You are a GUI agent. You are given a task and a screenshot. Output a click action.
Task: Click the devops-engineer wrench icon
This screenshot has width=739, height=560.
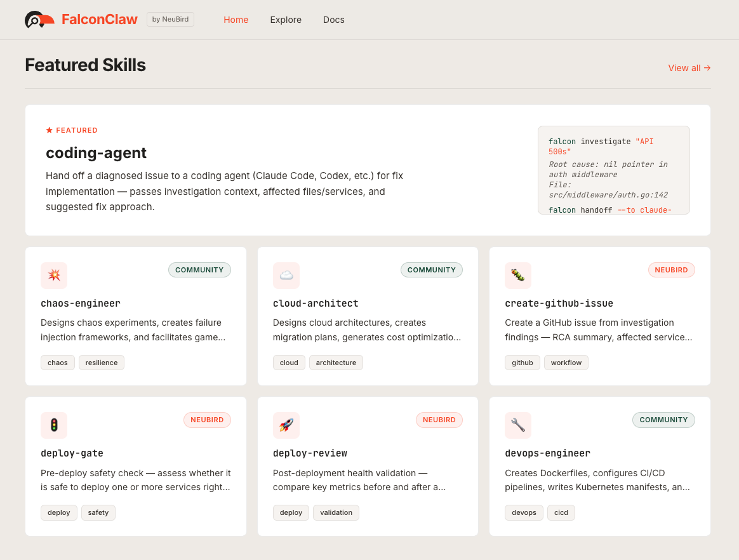coord(518,425)
